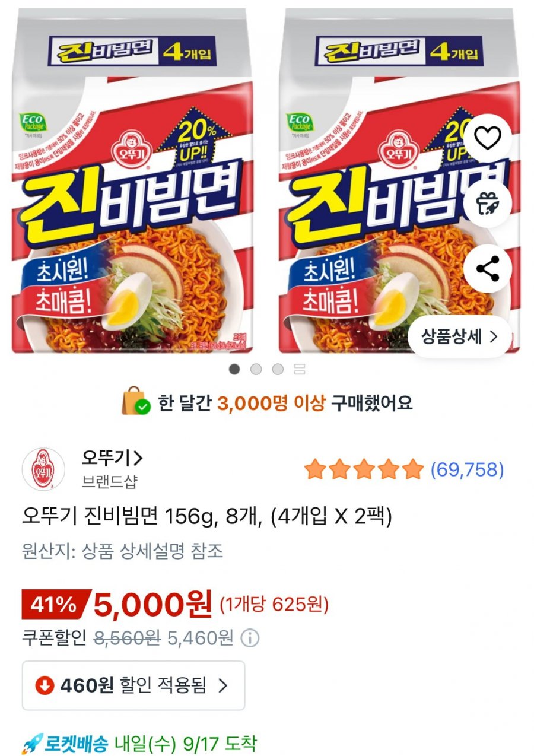Tap the 오뚜기 brand logo
The width and height of the screenshot is (534, 756).
click(43, 469)
